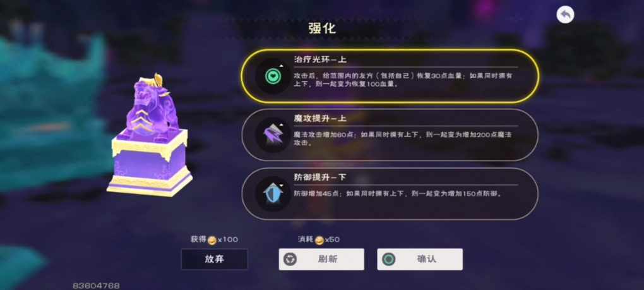Click the triangle icon on 刷新 button
Image resolution: width=644 pixels, height=290 pixels.
(x=290, y=259)
